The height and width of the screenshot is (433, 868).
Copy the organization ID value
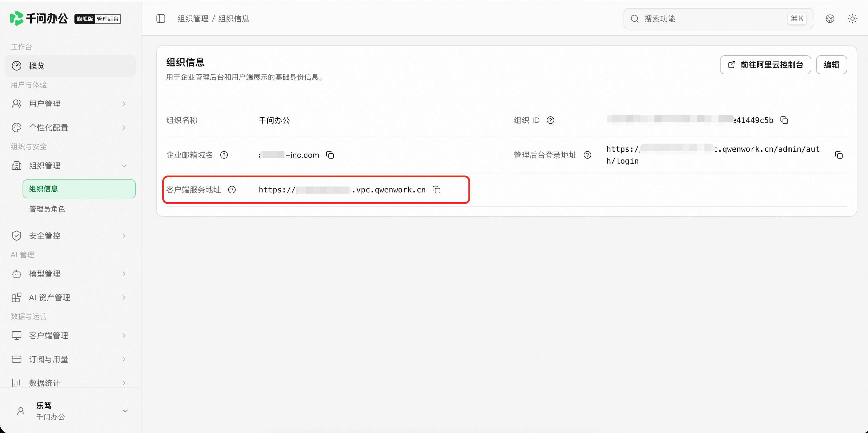click(x=784, y=120)
